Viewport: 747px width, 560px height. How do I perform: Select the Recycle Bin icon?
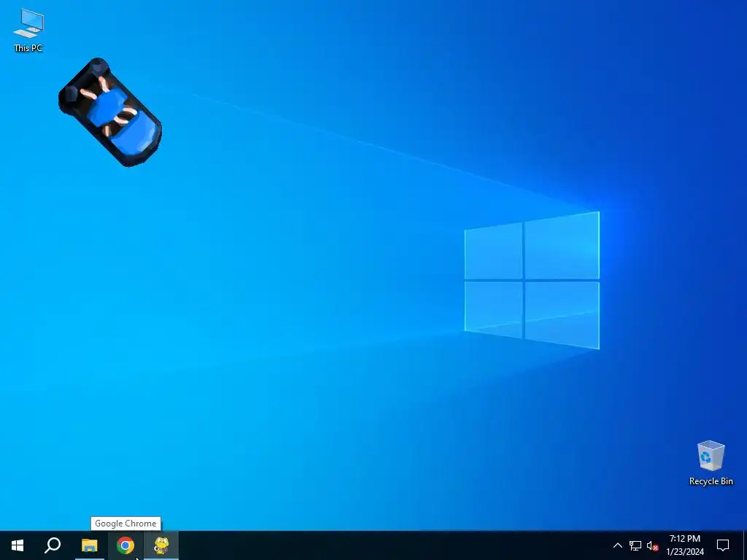click(x=711, y=463)
